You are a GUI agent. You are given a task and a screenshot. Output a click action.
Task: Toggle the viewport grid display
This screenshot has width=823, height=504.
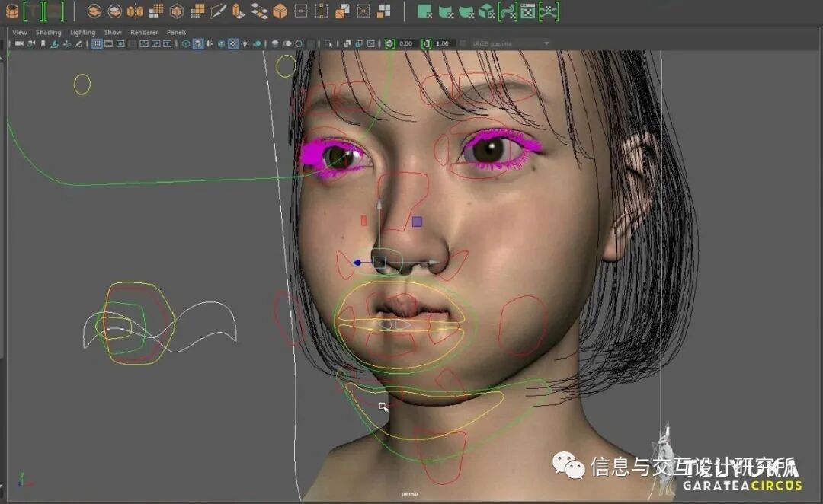click(97, 43)
